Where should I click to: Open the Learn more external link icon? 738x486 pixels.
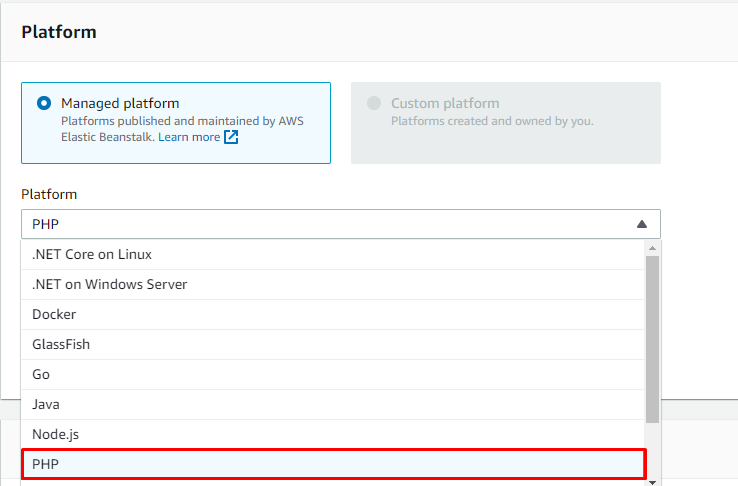click(x=231, y=137)
